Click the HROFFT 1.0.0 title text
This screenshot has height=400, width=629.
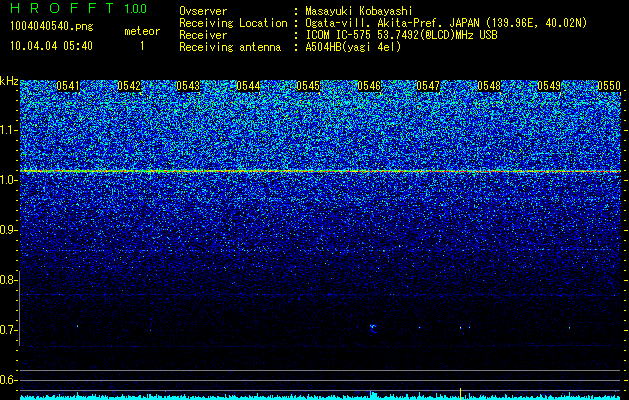click(79, 8)
